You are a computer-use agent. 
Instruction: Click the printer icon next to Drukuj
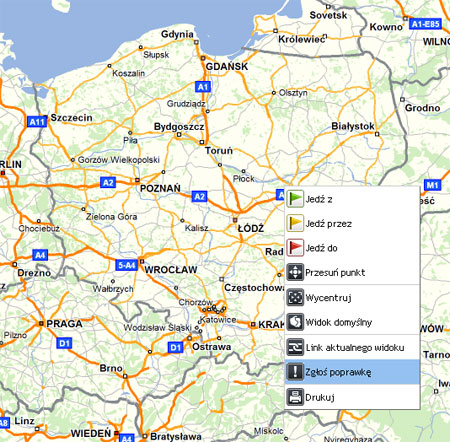point(295,397)
